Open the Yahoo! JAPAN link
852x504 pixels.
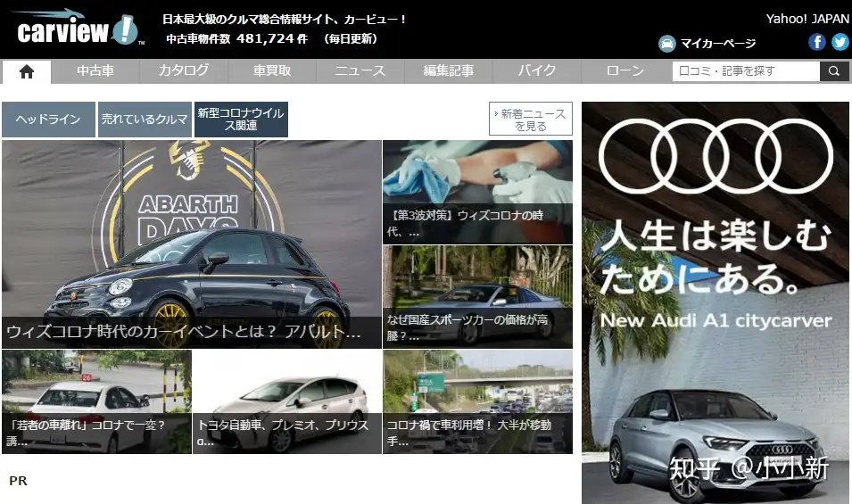pos(807,19)
